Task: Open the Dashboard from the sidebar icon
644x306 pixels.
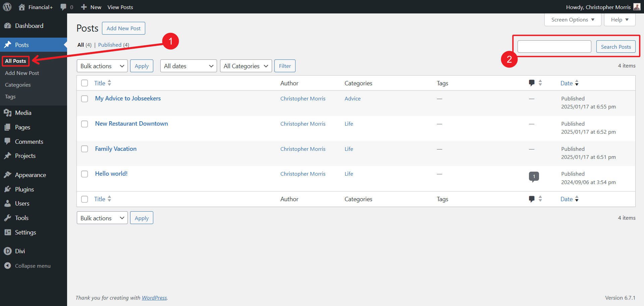Action: 8,26
